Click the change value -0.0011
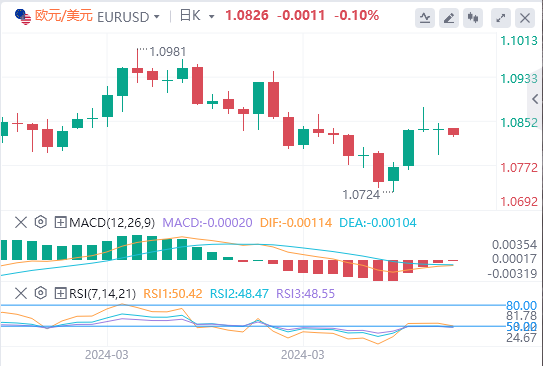 tap(301, 16)
